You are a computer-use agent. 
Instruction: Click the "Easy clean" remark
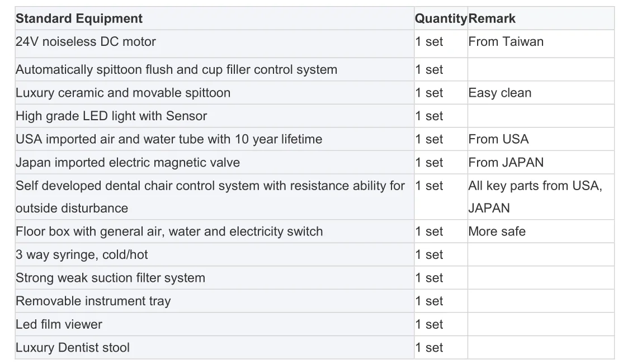click(500, 93)
